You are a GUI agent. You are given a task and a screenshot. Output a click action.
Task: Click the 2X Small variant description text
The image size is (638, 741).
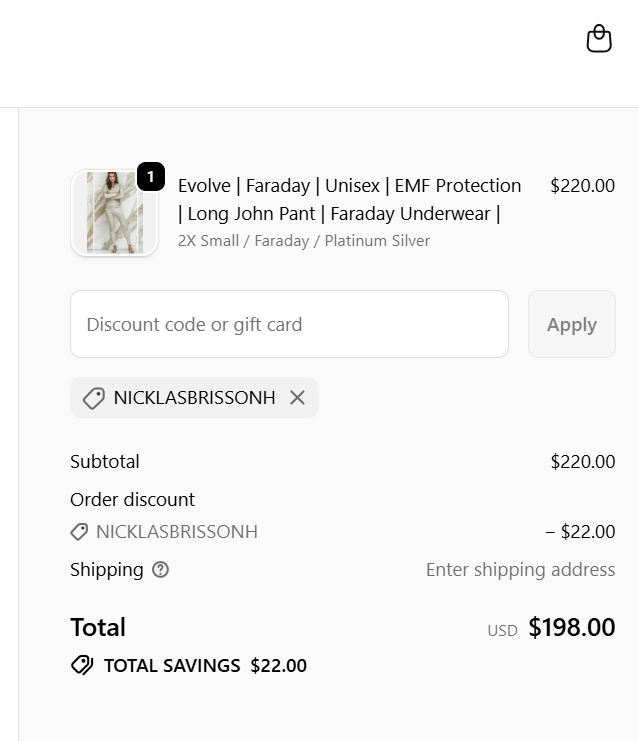coord(304,241)
